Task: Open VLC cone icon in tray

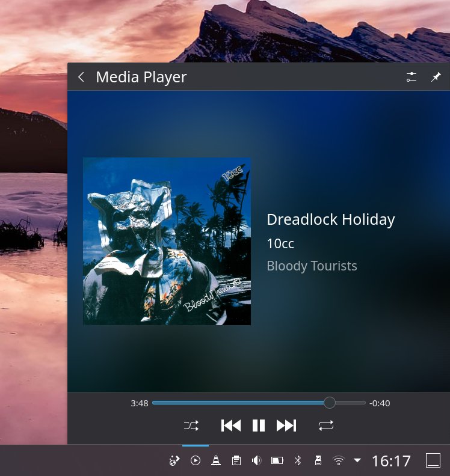Action: [x=215, y=460]
